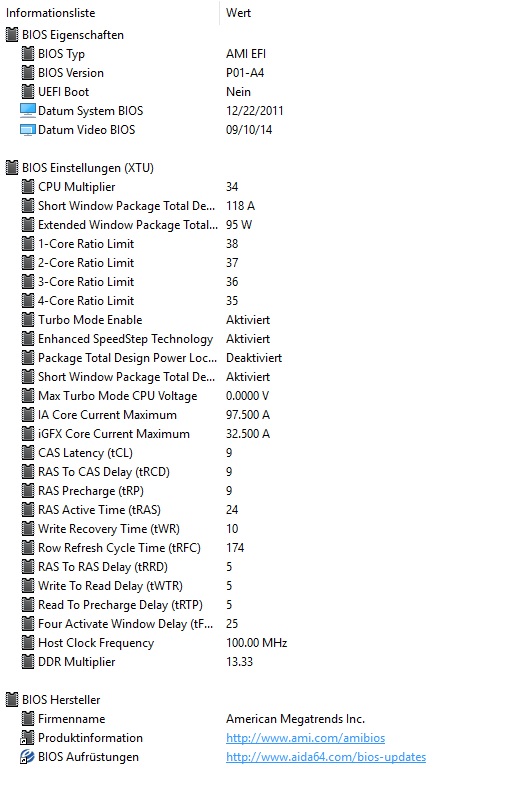This screenshot has width=509, height=800.
Task: Click the Produktinformation icon
Action: pos(28,737)
